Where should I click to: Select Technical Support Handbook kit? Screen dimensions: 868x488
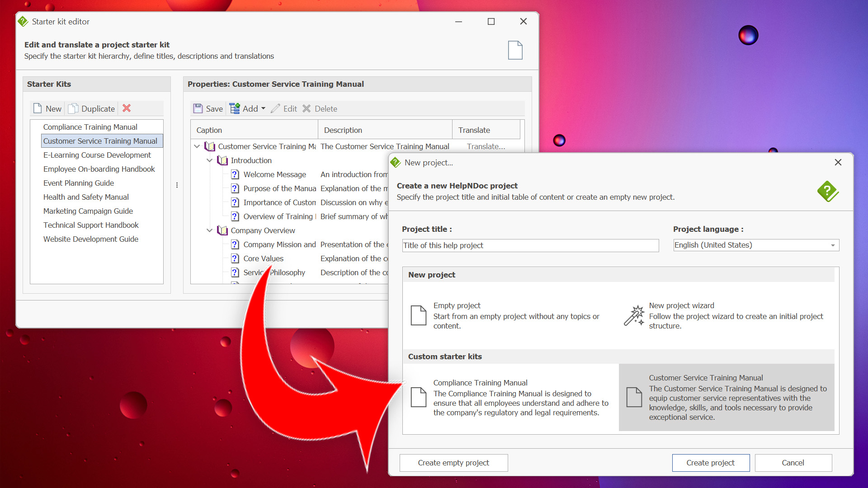coord(91,225)
